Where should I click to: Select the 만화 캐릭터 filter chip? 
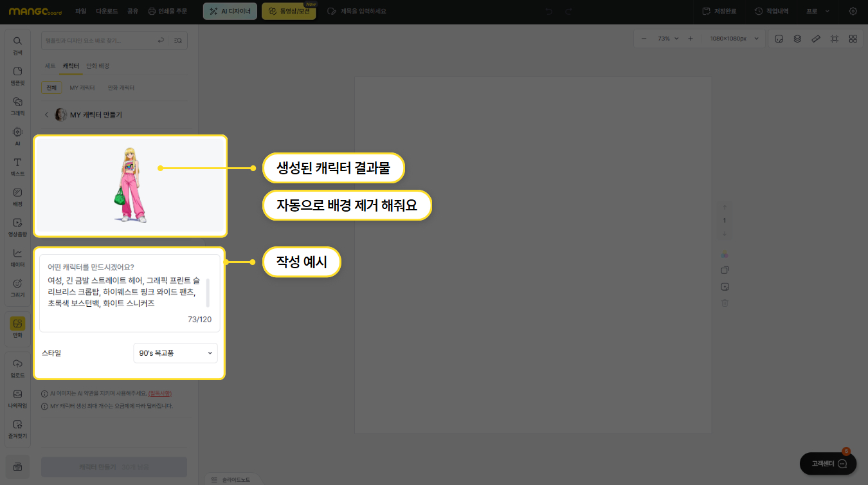[x=121, y=87]
